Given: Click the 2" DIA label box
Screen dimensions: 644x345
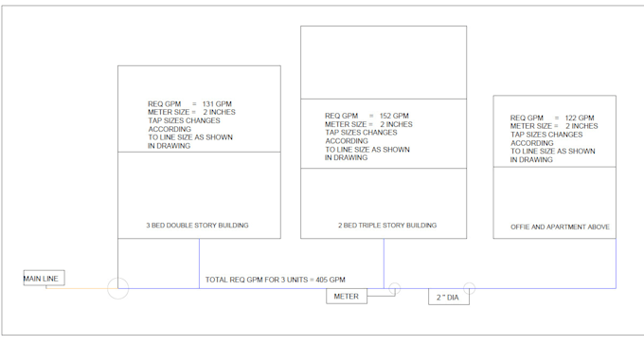Looking at the screenshot, I should pos(449,297).
